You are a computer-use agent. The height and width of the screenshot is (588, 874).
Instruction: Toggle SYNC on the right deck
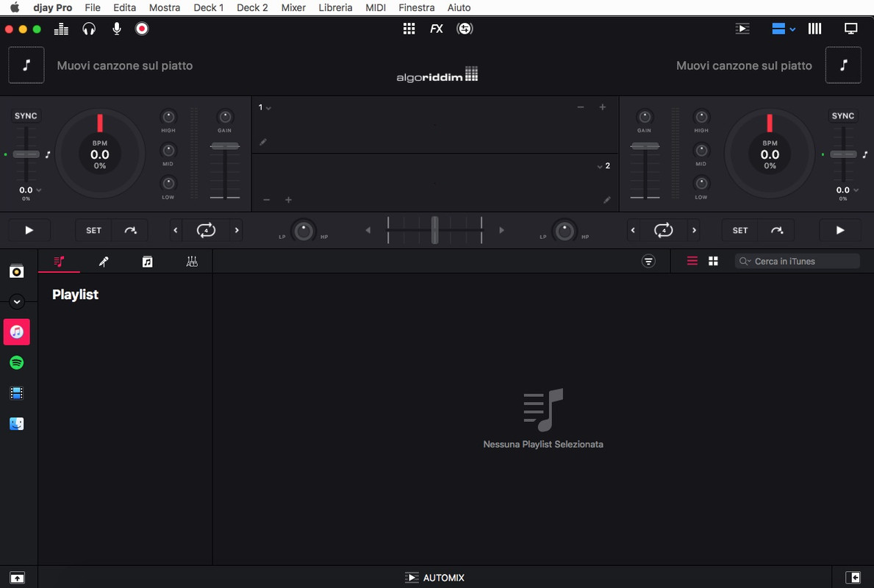click(843, 116)
